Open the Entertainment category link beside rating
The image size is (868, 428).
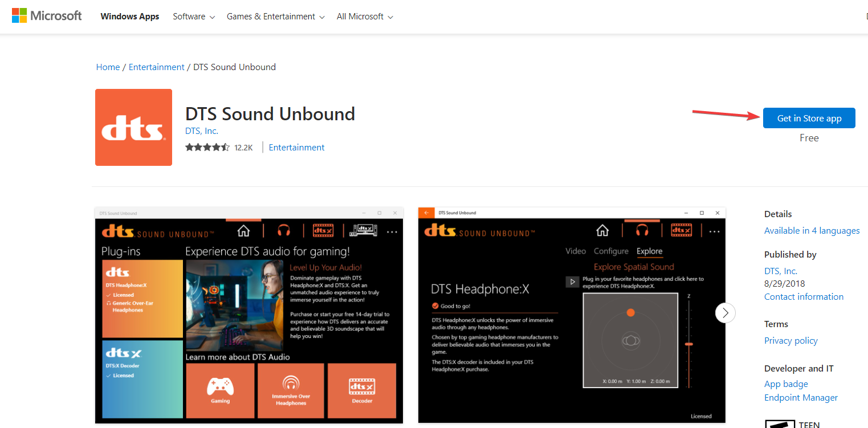point(296,147)
